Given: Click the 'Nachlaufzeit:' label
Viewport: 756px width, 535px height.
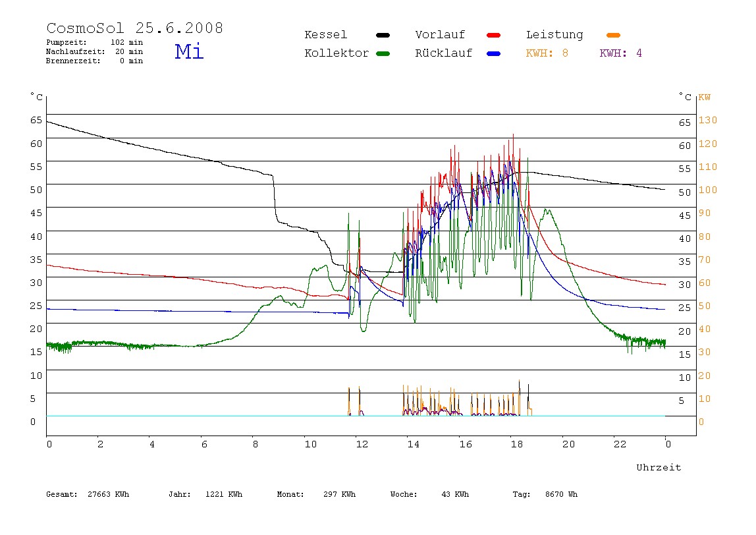Looking at the screenshot, I should pyautogui.click(x=75, y=51).
